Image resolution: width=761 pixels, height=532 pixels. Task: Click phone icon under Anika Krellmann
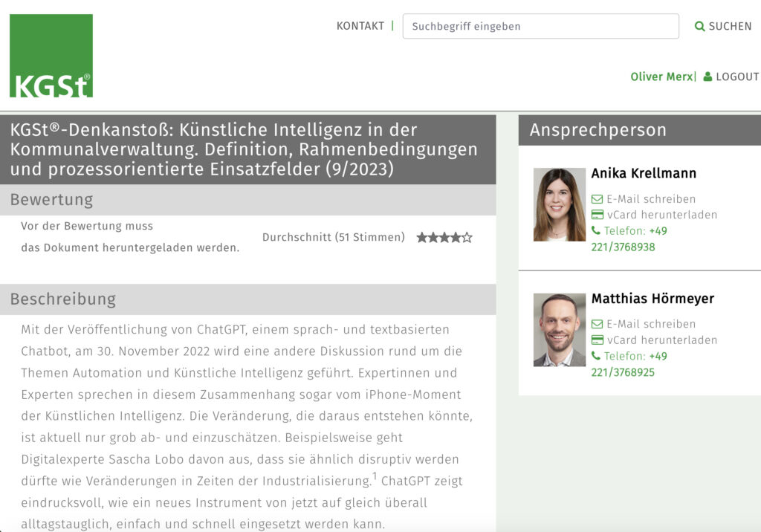point(596,231)
